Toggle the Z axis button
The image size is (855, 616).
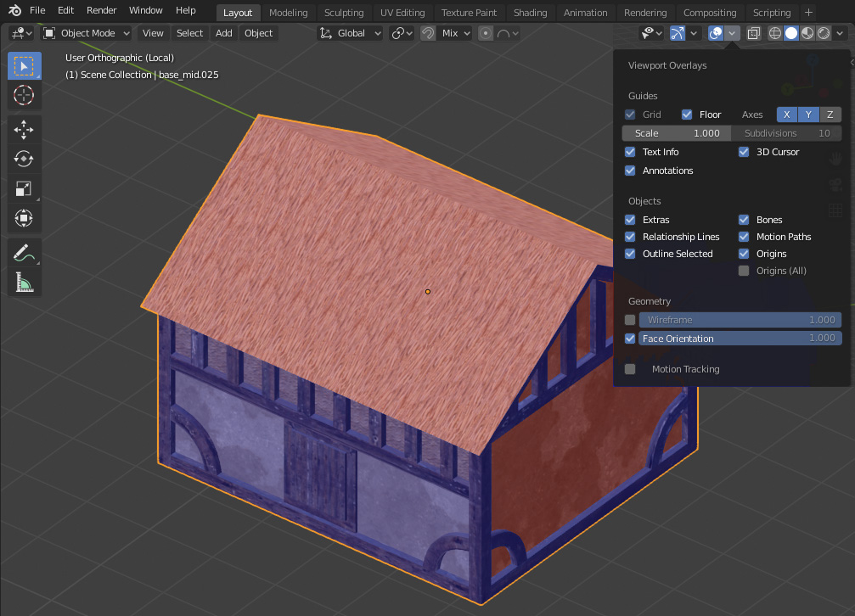click(830, 115)
